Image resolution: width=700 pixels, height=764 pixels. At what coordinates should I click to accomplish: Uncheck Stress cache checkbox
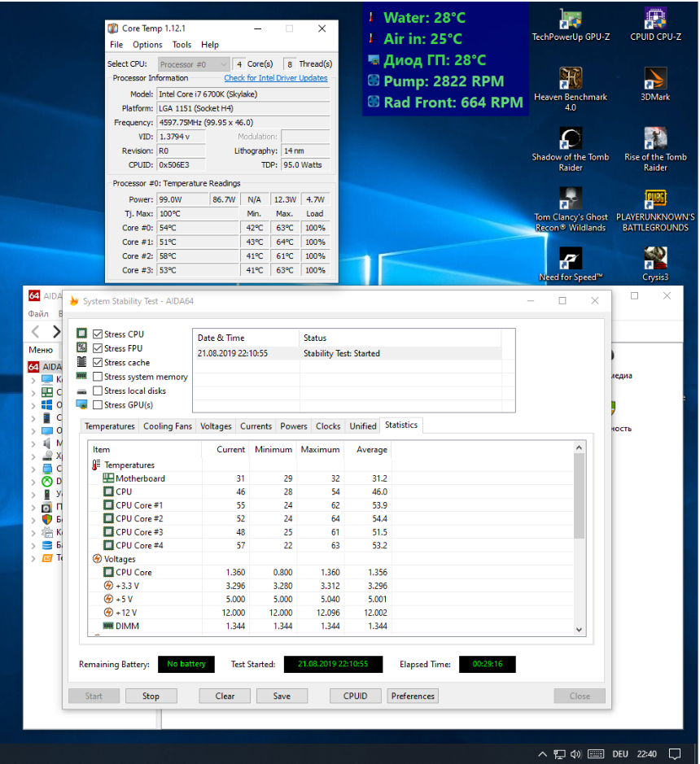(x=98, y=362)
